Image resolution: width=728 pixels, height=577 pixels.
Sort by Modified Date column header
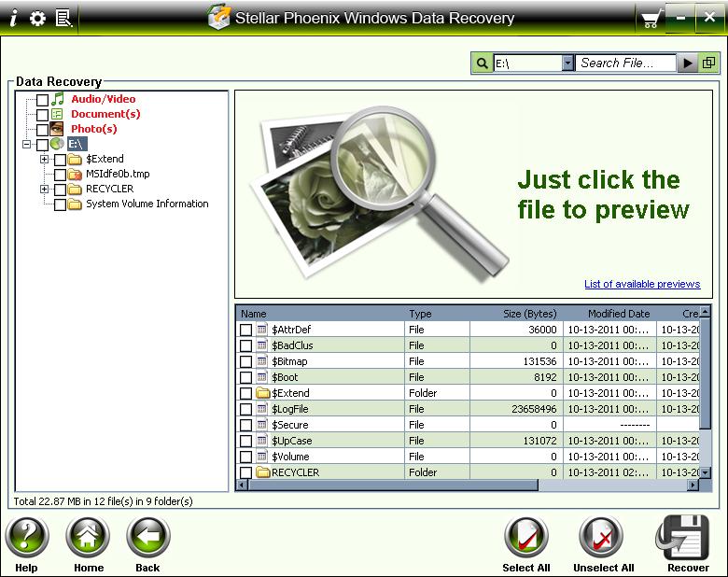pos(618,314)
